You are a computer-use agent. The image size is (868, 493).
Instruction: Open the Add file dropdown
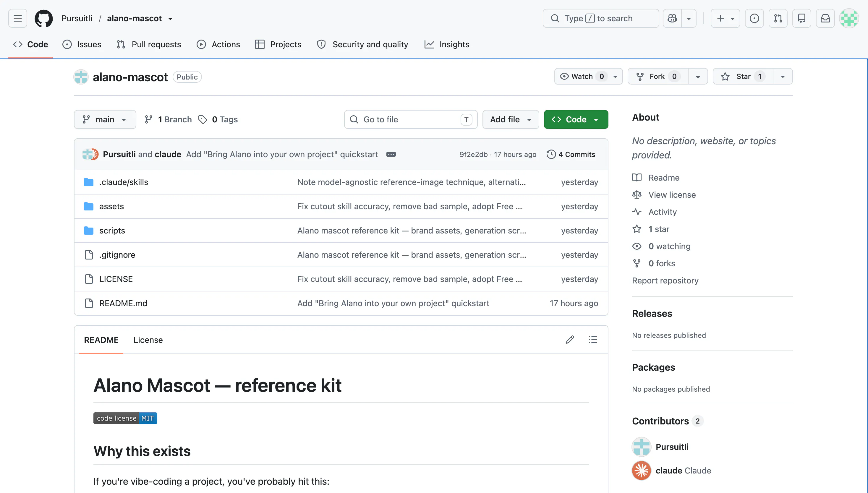pos(511,119)
